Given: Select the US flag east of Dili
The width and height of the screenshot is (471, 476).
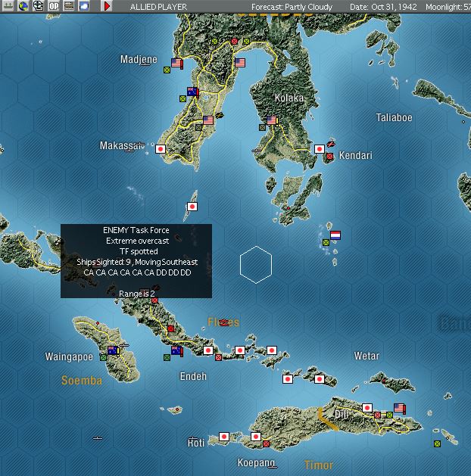Looking at the screenshot, I should (399, 408).
